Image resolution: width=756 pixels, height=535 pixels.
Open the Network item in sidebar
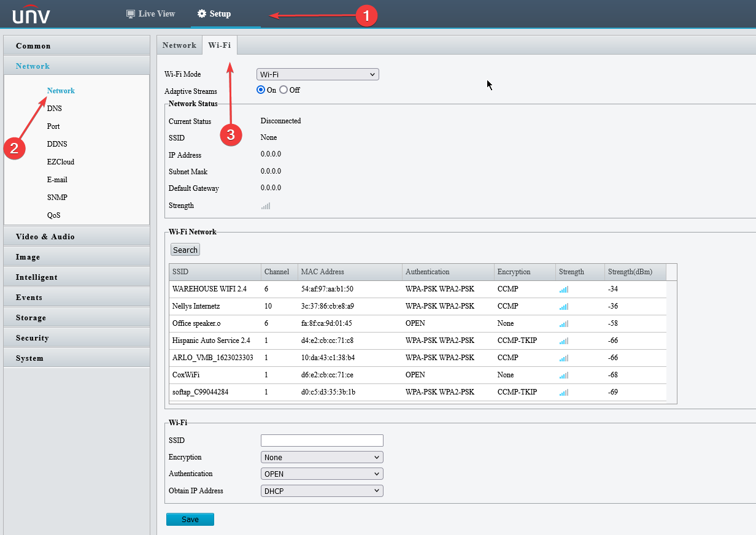61,91
